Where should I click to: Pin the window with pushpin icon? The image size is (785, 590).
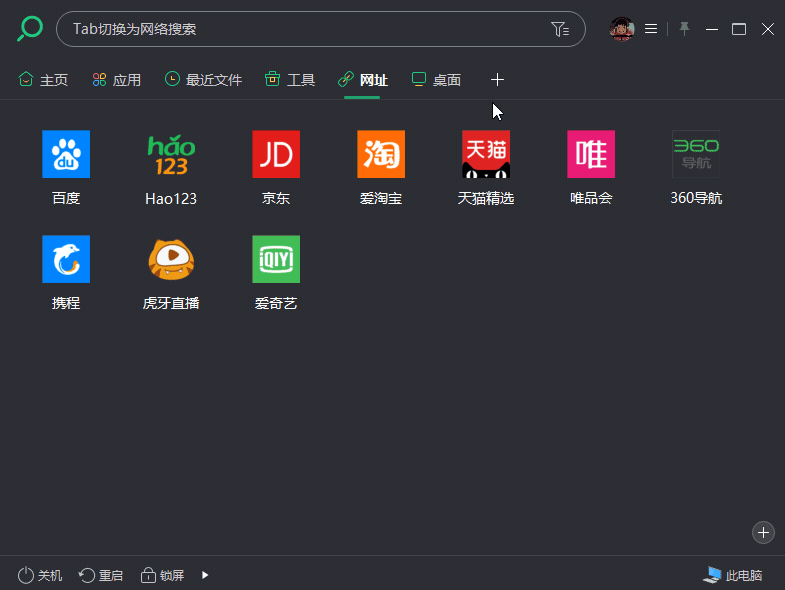point(684,29)
